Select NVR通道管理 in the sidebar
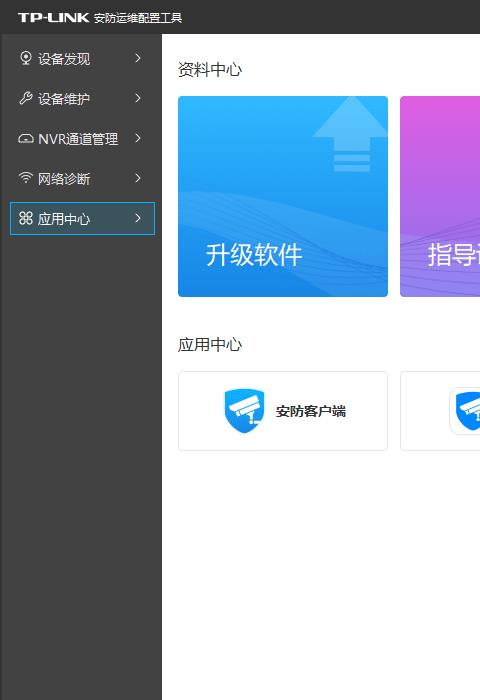Viewport: 480px width, 700px height. (82, 138)
